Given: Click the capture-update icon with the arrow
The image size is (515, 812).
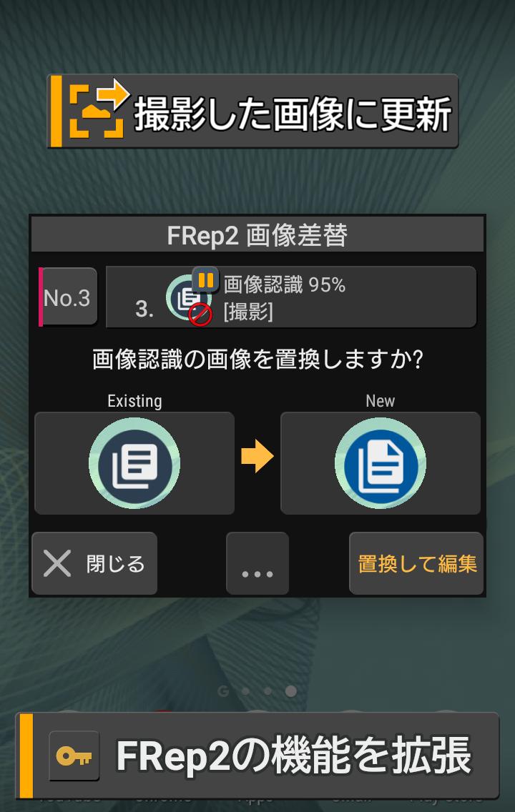Looking at the screenshot, I should coord(98,109).
